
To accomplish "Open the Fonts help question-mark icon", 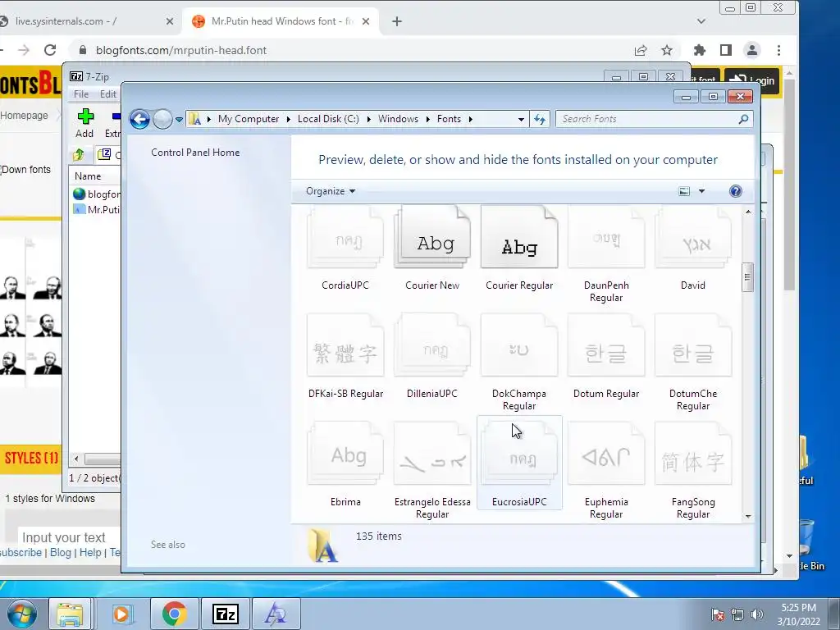I will pyautogui.click(x=736, y=191).
